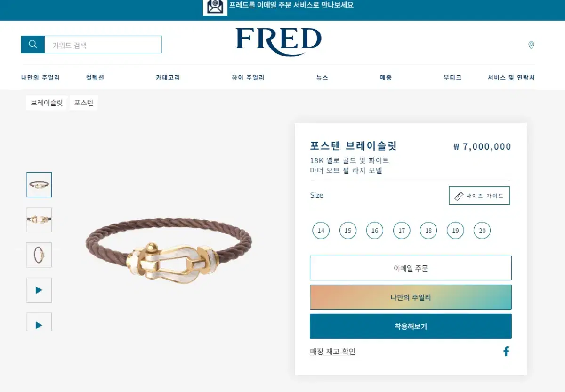
Task: Share product via Facebook icon
Action: (506, 351)
